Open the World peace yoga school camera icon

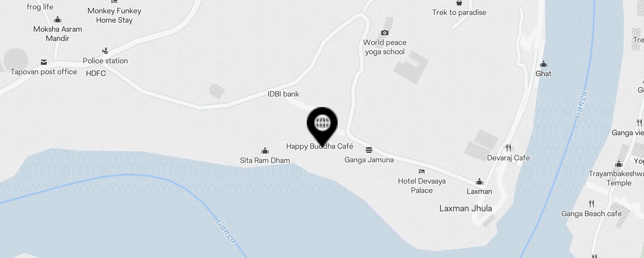[x=384, y=33]
